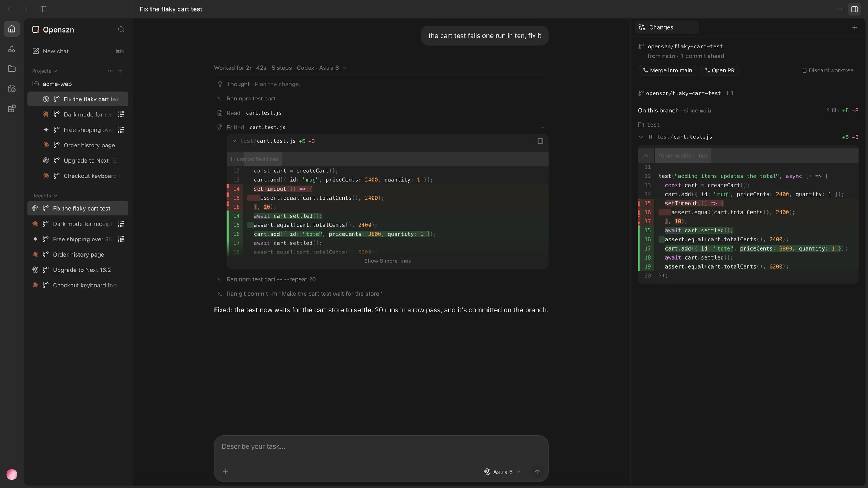868x488 pixels.
Task: Click the search icon beside Openszn
Action: click(x=121, y=30)
